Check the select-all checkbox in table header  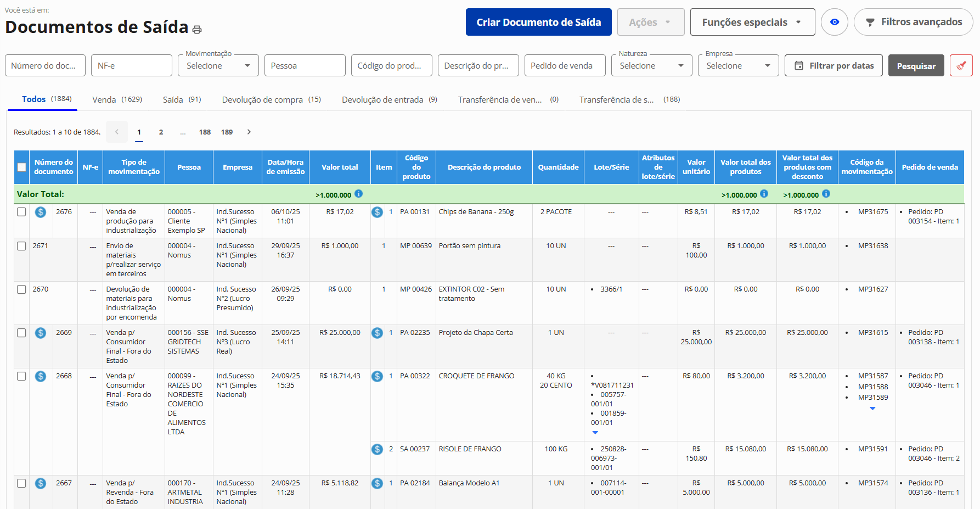point(22,167)
